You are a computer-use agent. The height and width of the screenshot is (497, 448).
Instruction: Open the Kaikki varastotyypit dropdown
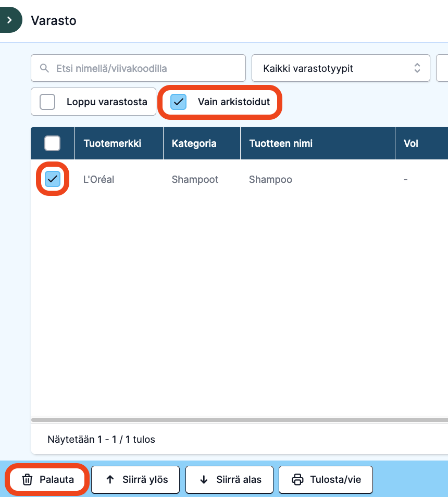pos(341,68)
